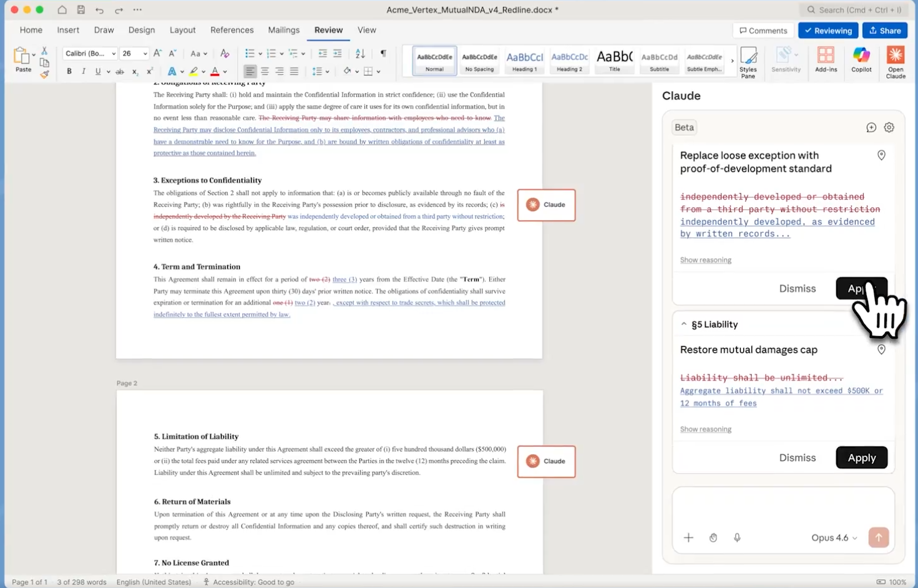This screenshot has height=588, width=918.
Task: Collapse the §5 Liability section
Action: click(x=684, y=324)
